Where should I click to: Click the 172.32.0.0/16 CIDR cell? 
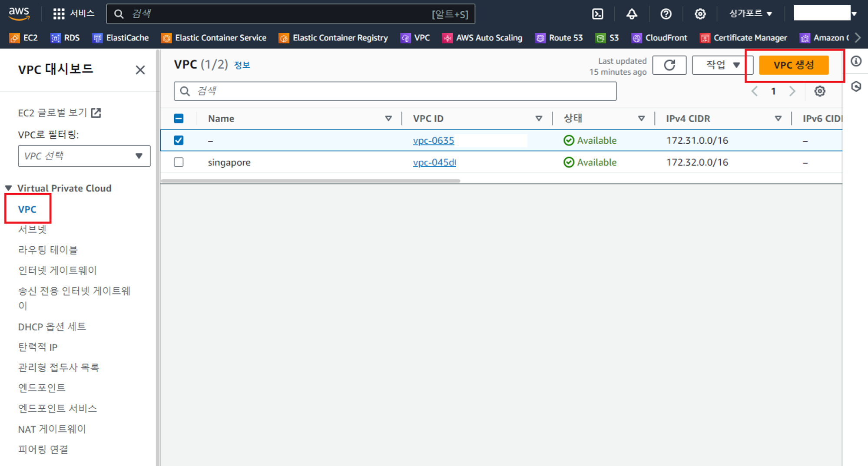tap(697, 162)
